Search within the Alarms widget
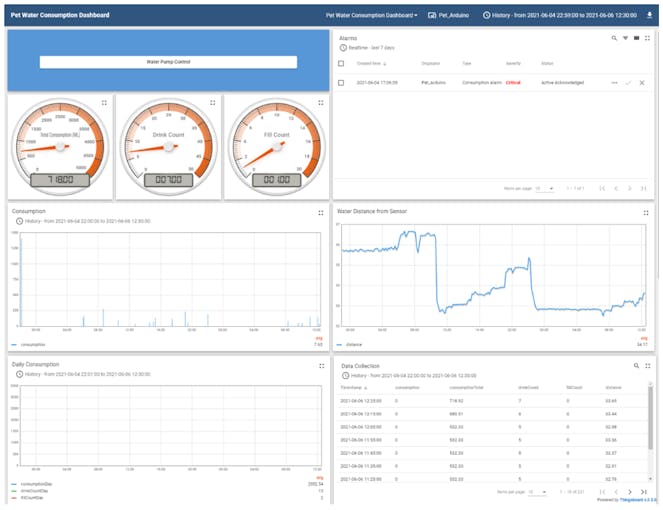 tap(614, 38)
